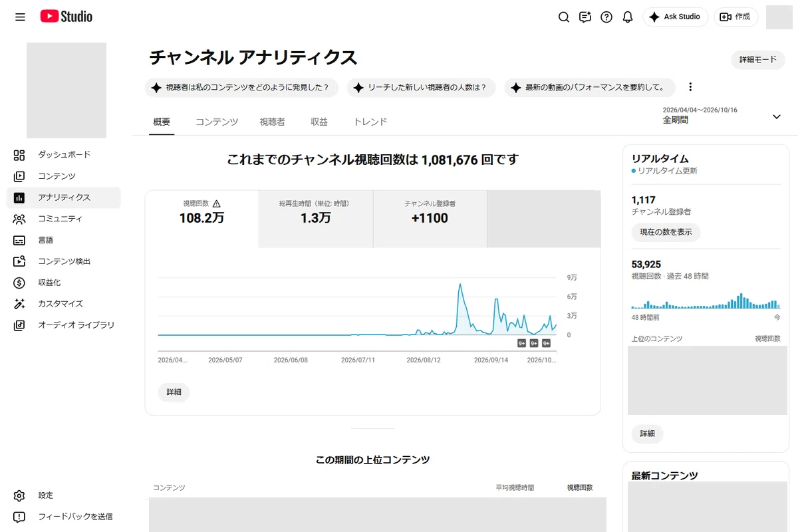Click the 詳細モード button
Image resolution: width=798 pixels, height=532 pixels.
pyautogui.click(x=758, y=60)
